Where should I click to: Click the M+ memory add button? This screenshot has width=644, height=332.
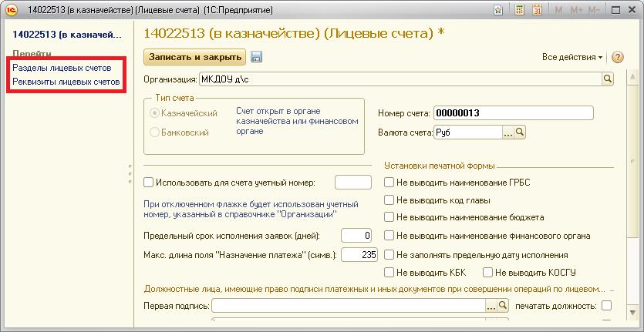pyautogui.click(x=576, y=10)
